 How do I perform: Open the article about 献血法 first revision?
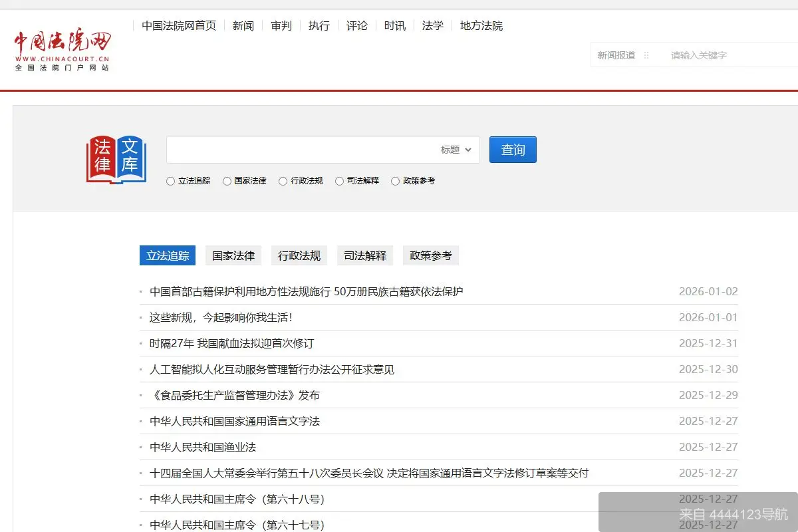[x=233, y=343]
